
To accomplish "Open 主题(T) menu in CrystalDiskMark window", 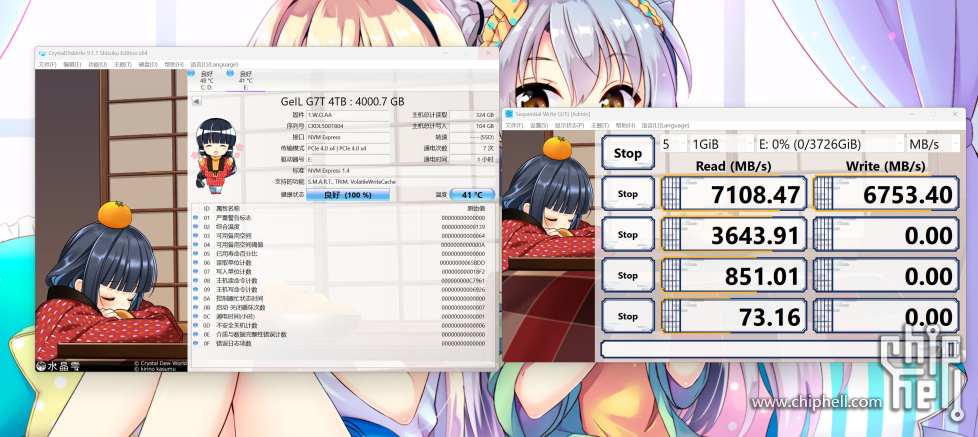I will 599,125.
